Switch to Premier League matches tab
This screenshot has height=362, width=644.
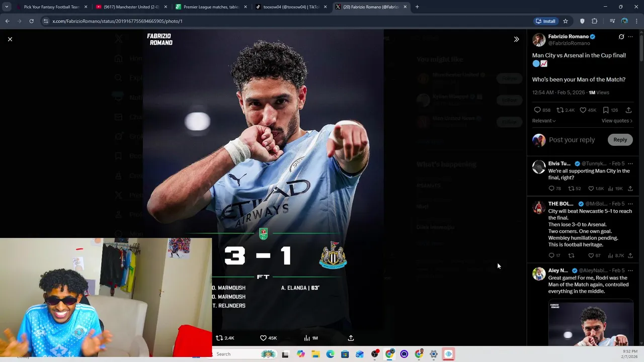211,7
